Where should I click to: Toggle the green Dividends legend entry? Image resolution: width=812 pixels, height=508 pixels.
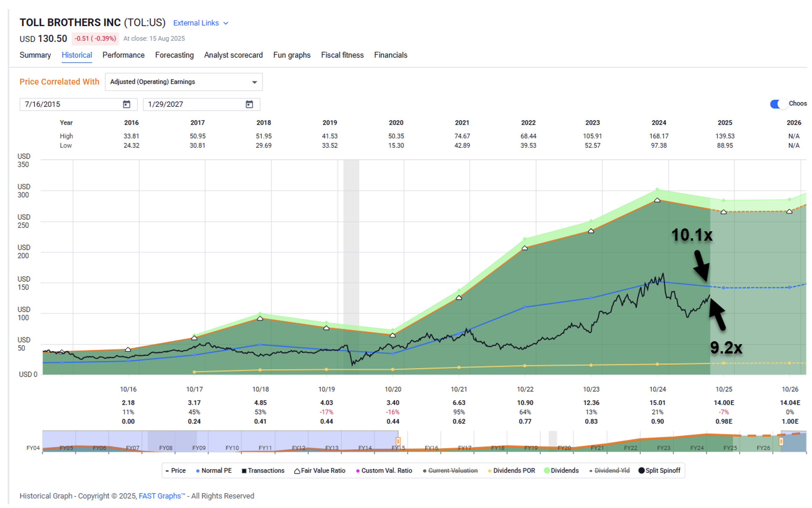(561, 470)
